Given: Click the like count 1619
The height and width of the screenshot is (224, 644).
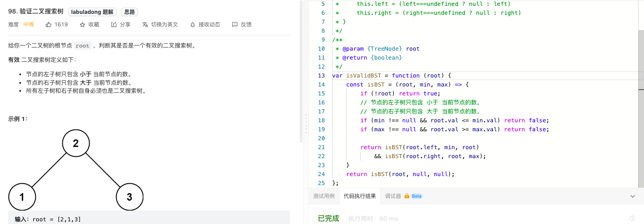Looking at the screenshot, I should click(61, 25).
